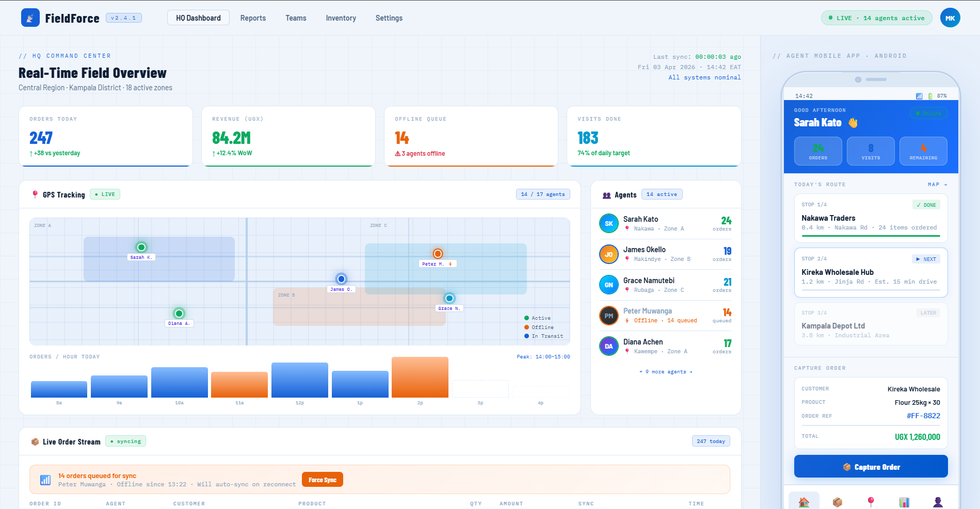Tap the bar chart icon in phone bottom bar
Image resolution: width=980 pixels, height=509 pixels.
pyautogui.click(x=904, y=502)
